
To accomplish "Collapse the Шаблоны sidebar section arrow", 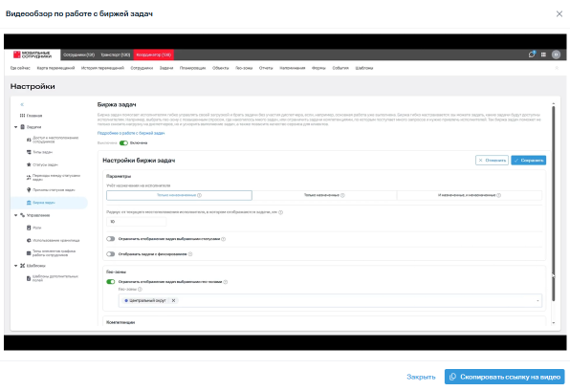I will [x=16, y=266].
